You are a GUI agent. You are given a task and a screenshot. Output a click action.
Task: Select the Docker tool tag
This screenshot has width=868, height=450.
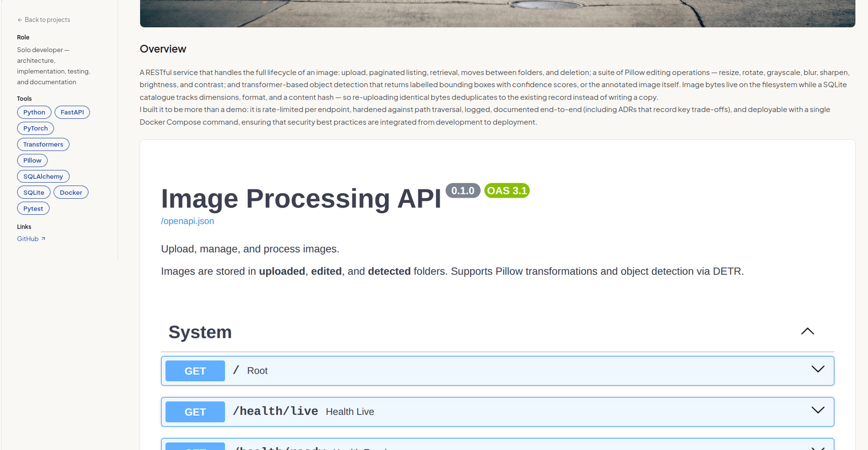71,193
